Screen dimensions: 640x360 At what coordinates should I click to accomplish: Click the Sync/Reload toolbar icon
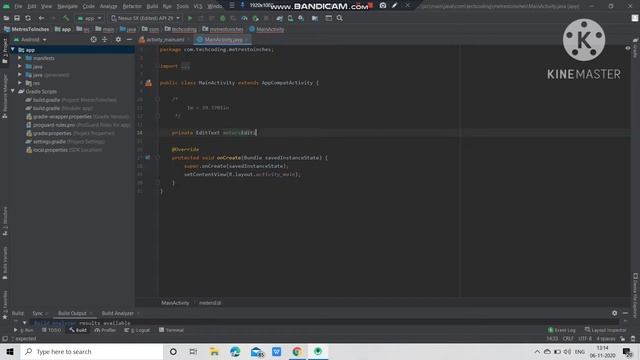pos(28,18)
